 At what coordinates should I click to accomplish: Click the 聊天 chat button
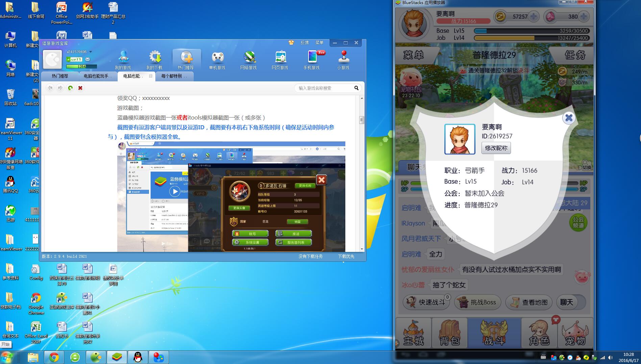(572, 302)
